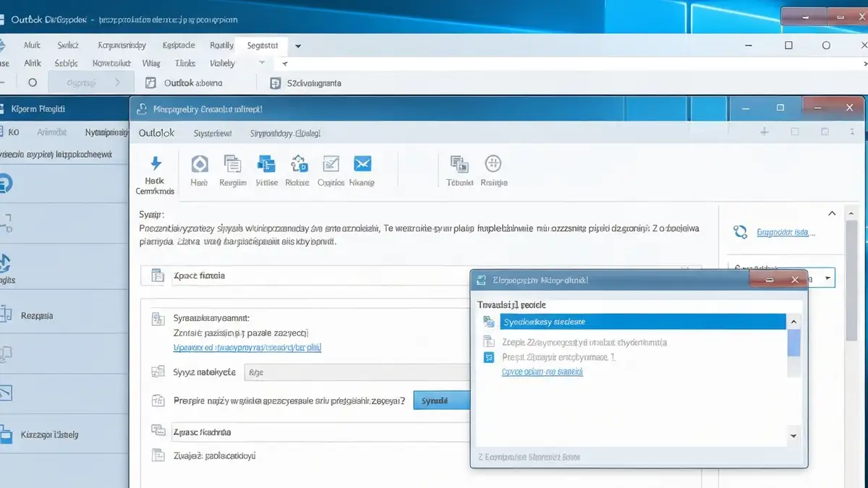Image resolution: width=868 pixels, height=488 pixels.
Task: Toggle the blue checkbox beside Presat item
Action: click(488, 357)
